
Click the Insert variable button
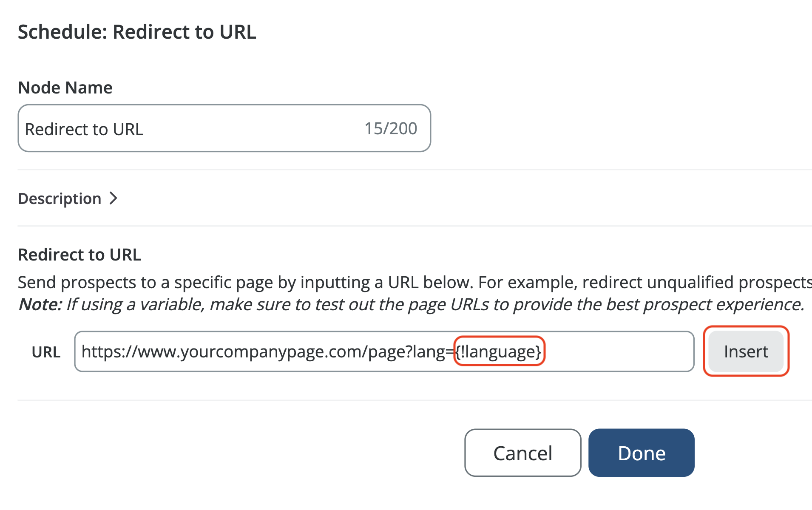coord(746,351)
